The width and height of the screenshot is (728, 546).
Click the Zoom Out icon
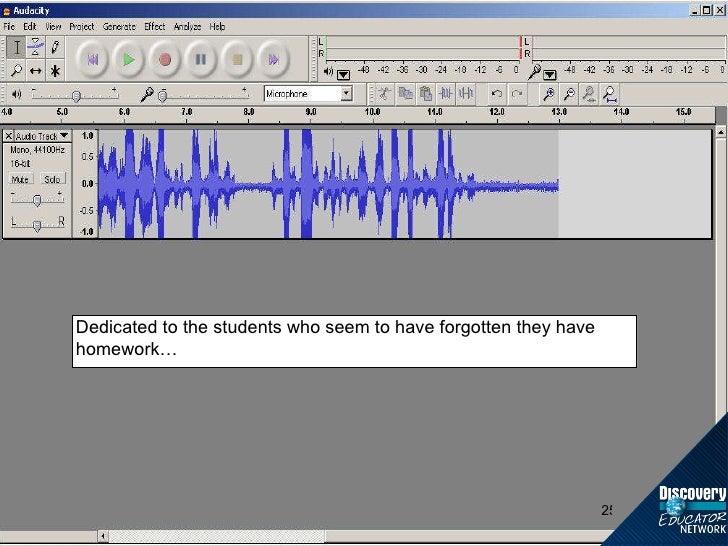point(569,94)
